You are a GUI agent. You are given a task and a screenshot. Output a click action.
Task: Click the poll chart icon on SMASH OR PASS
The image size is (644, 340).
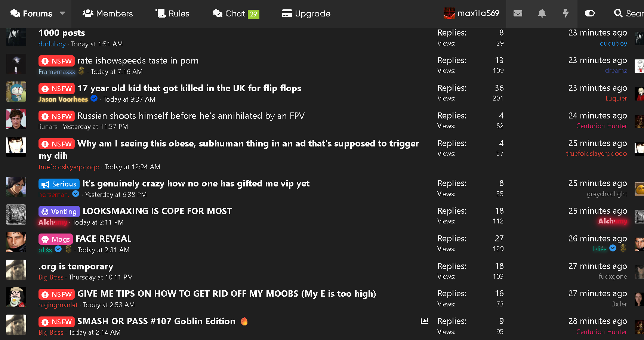[425, 321]
